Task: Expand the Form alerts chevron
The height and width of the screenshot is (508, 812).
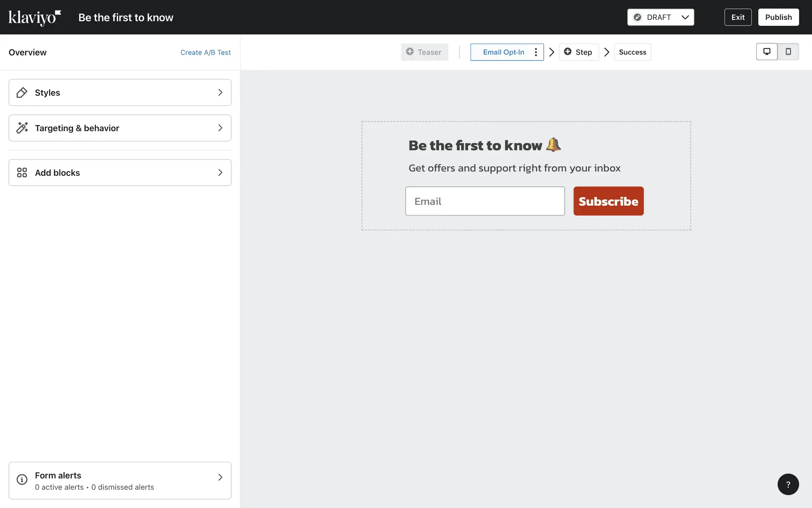Action: tap(220, 478)
